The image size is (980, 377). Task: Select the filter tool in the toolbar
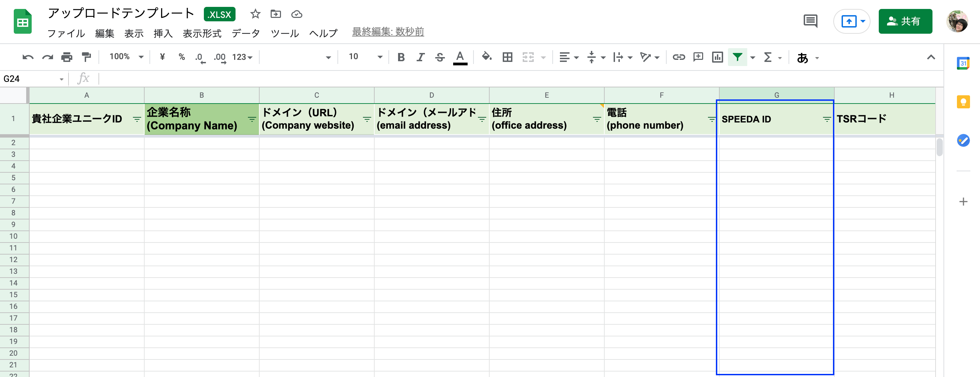click(737, 57)
